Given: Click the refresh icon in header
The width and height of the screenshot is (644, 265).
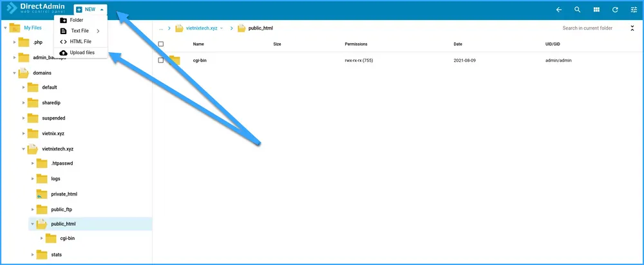Looking at the screenshot, I should pos(615,10).
